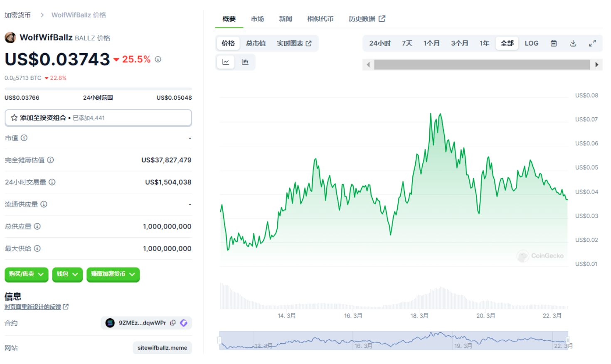The image size is (611, 364).
Task: Expand the 赚取加密货币 dropdown
Action: coord(113,274)
